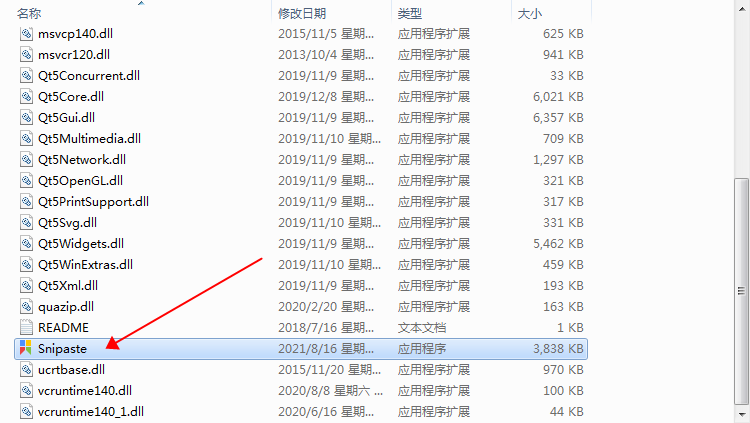
Task: Click icon beside vcruntime140.dll
Action: coord(26,391)
